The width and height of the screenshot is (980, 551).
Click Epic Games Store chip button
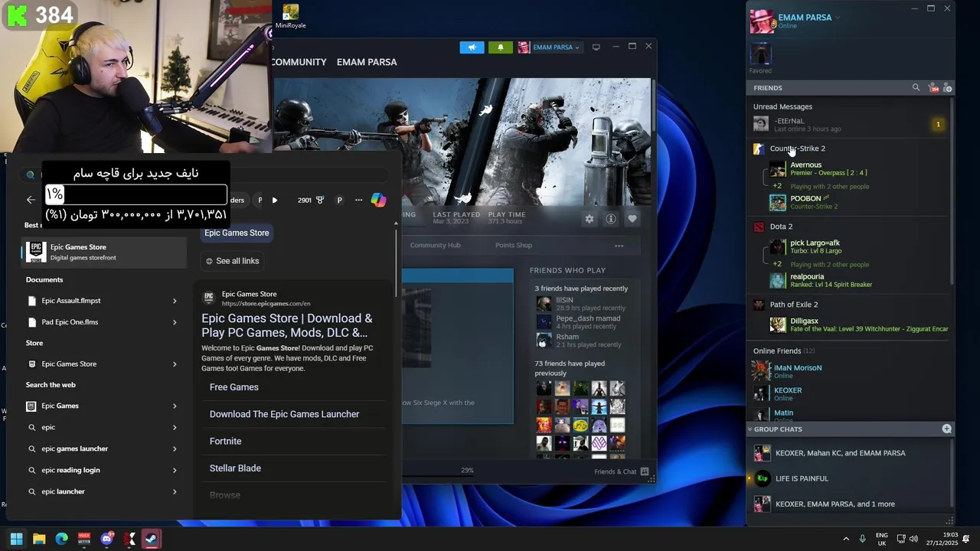[237, 233]
